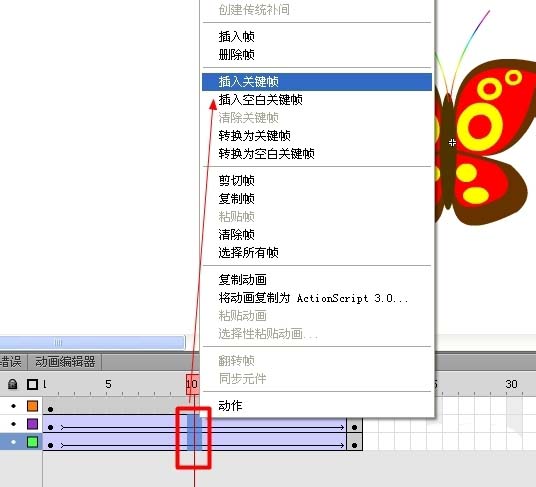This screenshot has height=487, width=536.
Task: Toggle outline view of the green layer
Action: [x=32, y=442]
